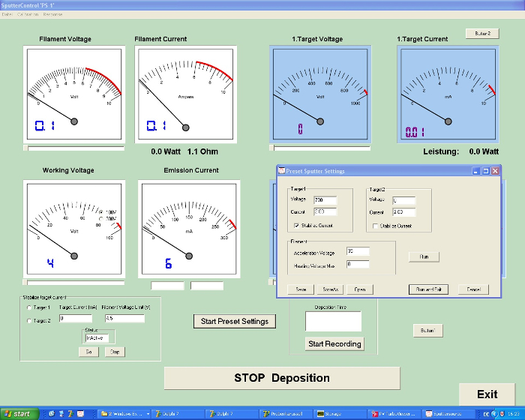
Task: Toggle Stabilize Current checkbox for Target1
Action: click(297, 225)
